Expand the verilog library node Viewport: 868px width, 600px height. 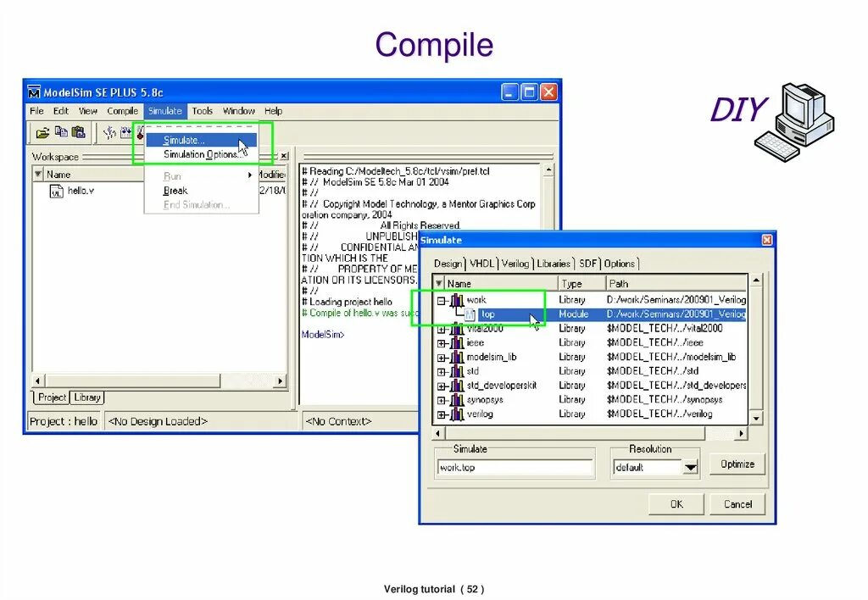441,414
